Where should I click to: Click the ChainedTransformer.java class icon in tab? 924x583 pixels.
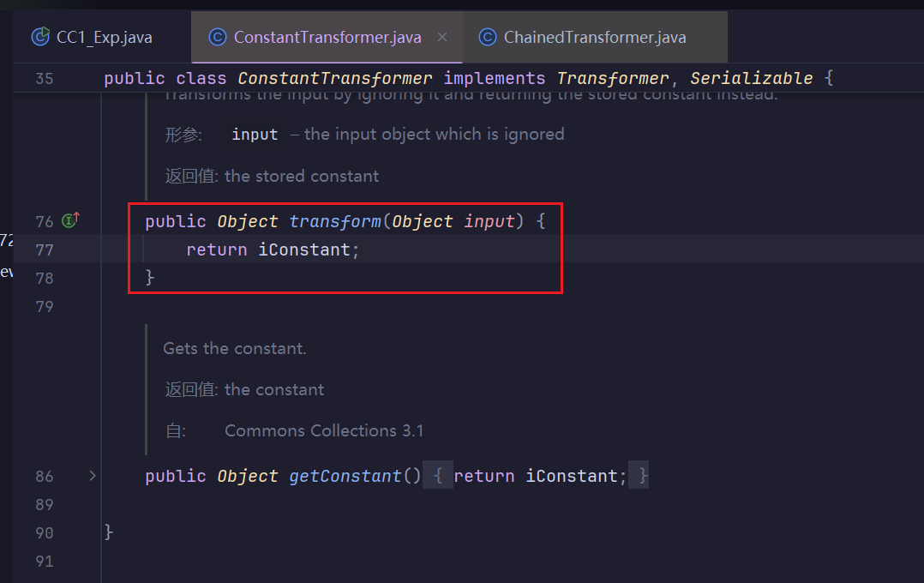(x=488, y=37)
